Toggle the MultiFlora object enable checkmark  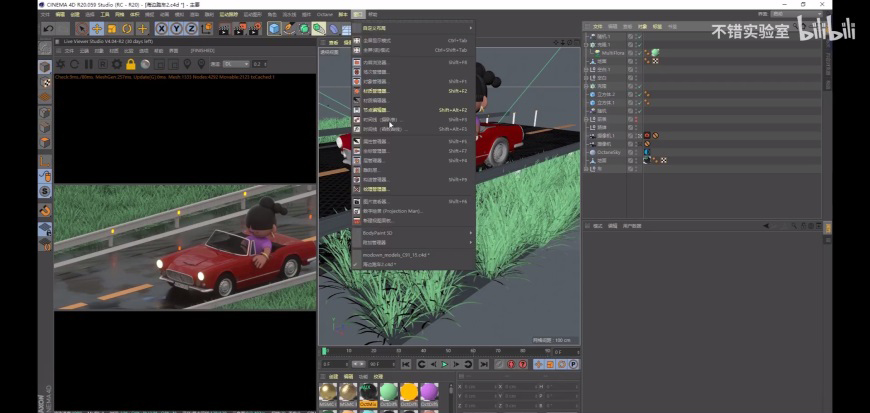638,53
